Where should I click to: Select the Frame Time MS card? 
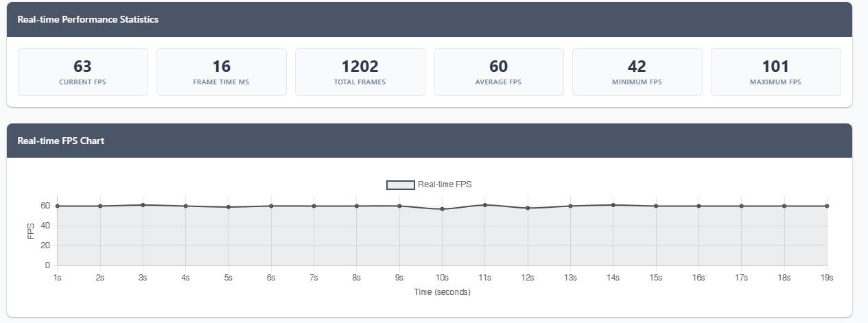click(x=221, y=72)
